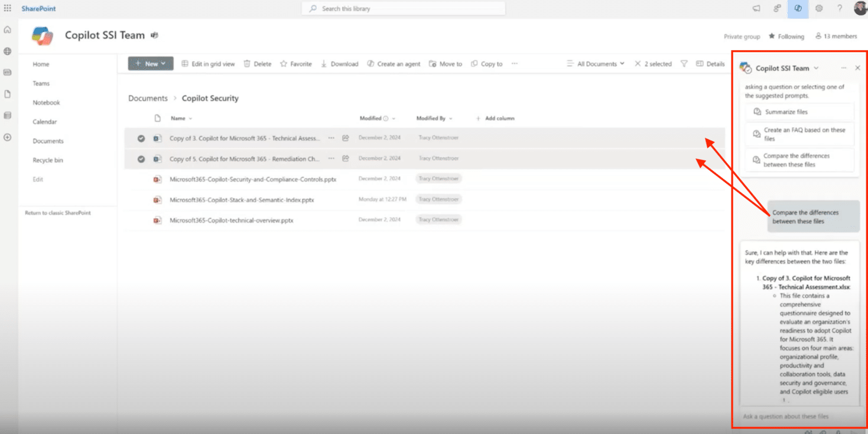Open the app launcher waffle icon

click(8, 8)
